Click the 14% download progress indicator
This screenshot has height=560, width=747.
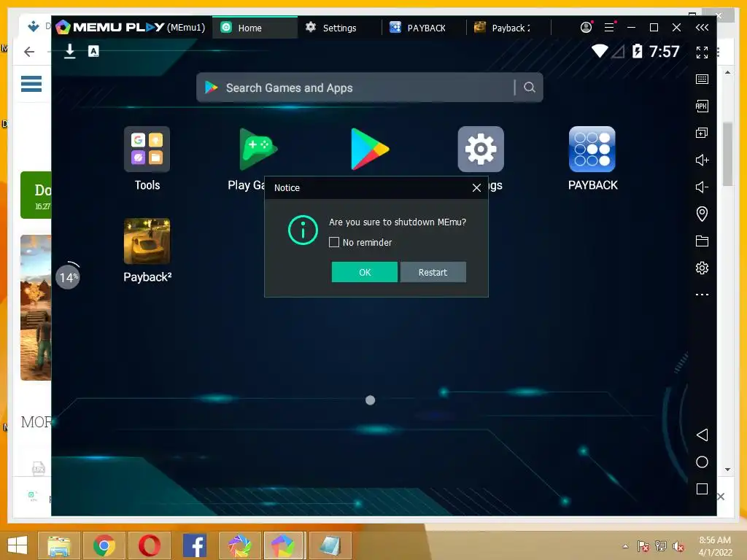[x=68, y=276]
